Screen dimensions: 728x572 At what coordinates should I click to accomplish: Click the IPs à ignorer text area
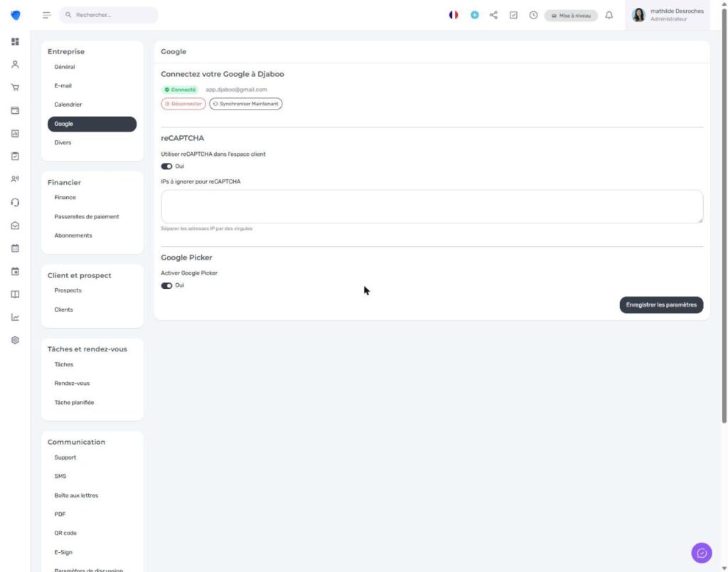[432, 206]
